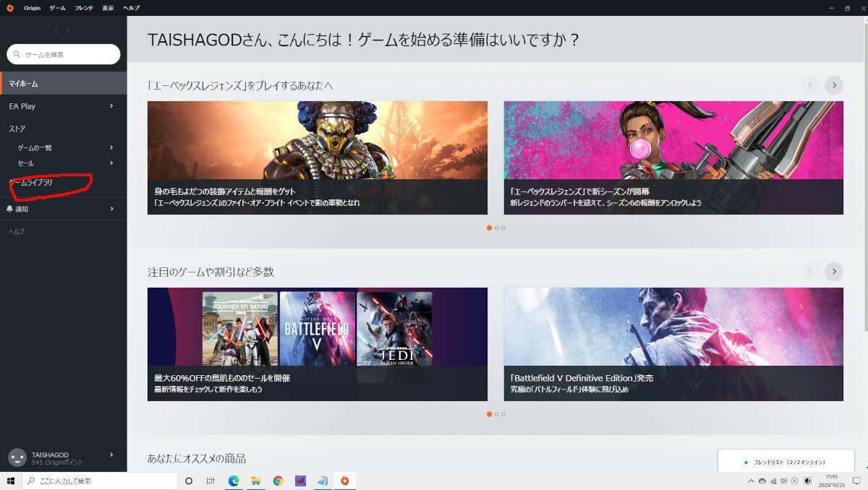Show the previous エーペックスレジェンズ carousel slide
868x490 pixels.
(810, 85)
